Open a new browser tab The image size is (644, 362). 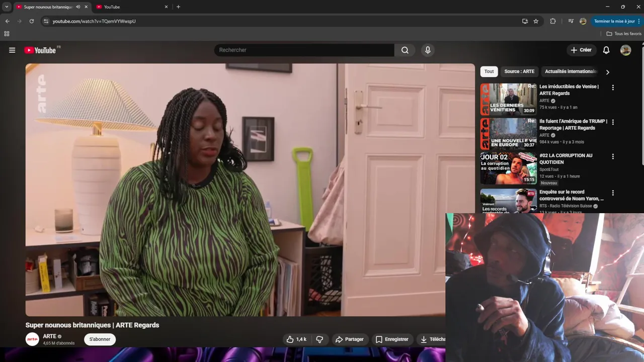[178, 7]
